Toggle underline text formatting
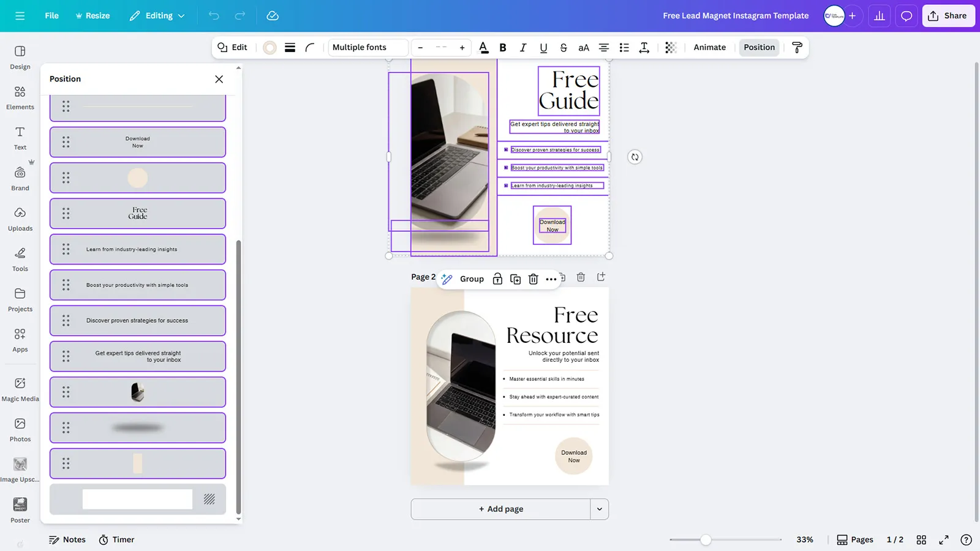Image resolution: width=980 pixels, height=551 pixels. point(543,48)
